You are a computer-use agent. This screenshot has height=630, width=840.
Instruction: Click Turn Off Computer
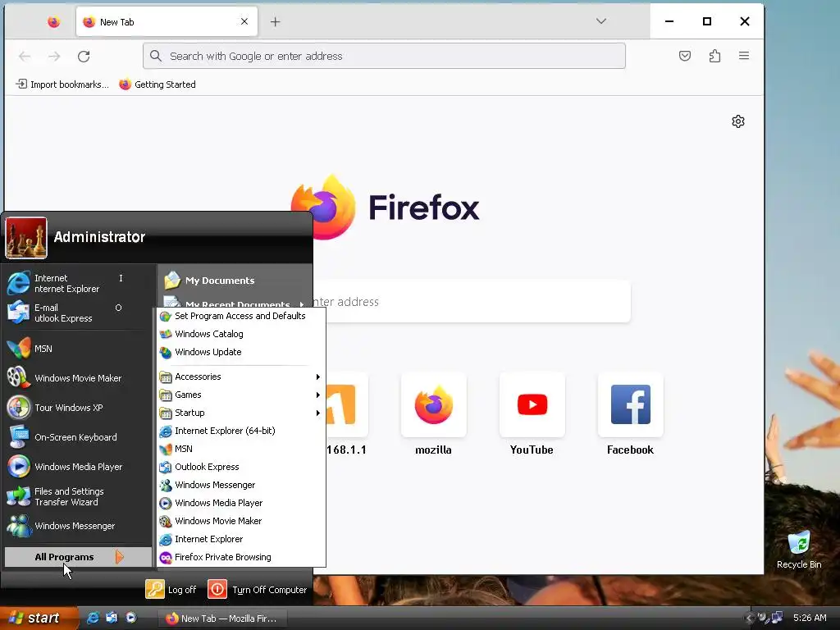pos(258,589)
